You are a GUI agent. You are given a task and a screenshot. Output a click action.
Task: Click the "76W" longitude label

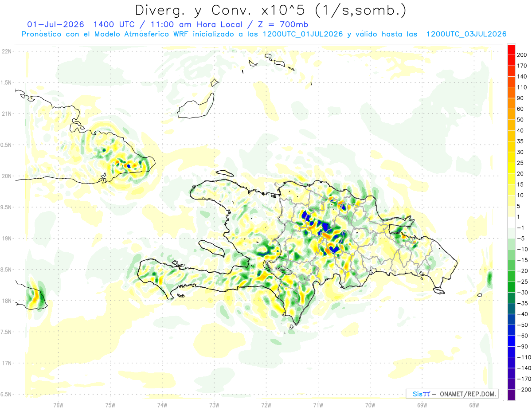pyautogui.click(x=58, y=405)
